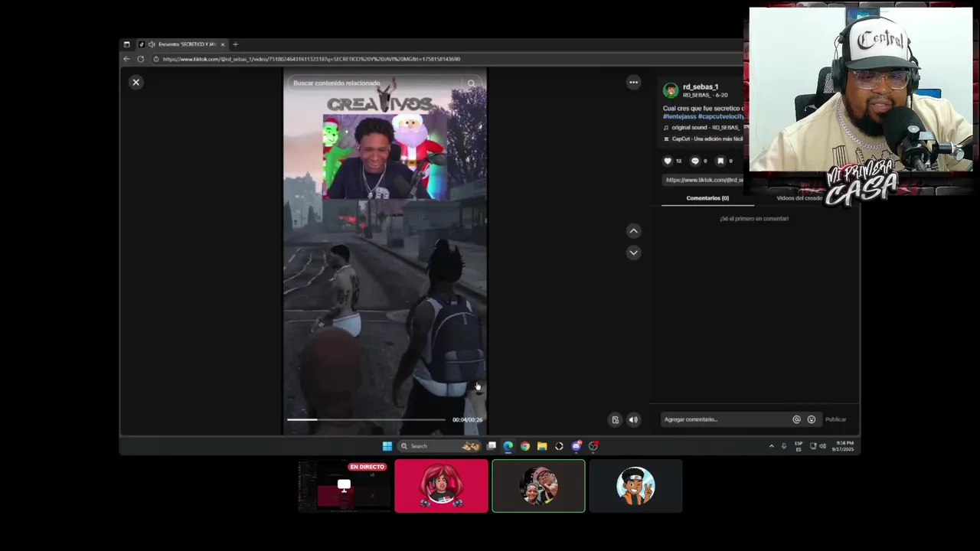Click the Publicar button
This screenshot has height=551, width=980.
coord(836,419)
